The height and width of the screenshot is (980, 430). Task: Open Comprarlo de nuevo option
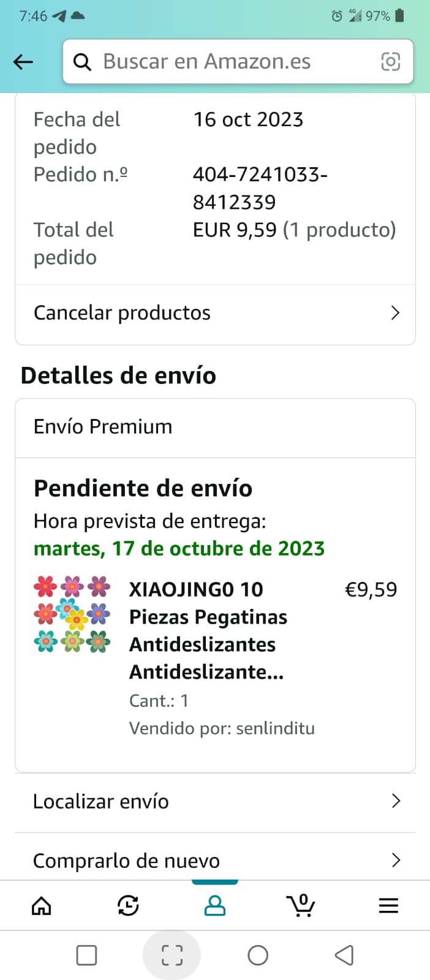click(215, 860)
